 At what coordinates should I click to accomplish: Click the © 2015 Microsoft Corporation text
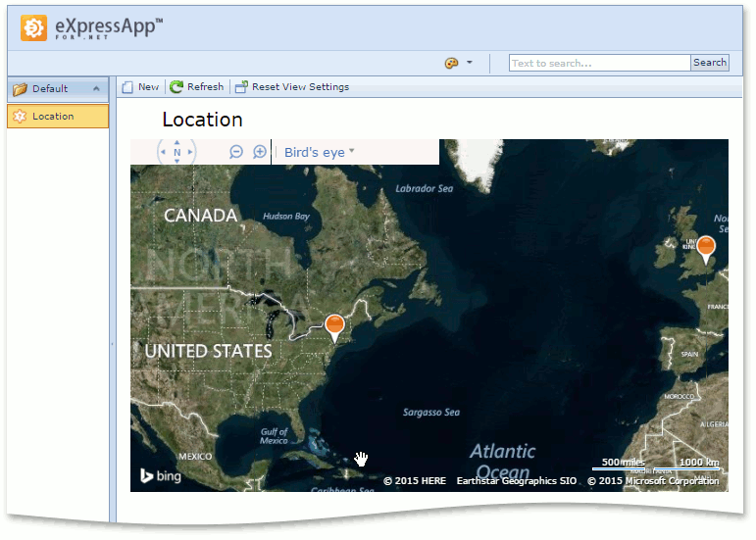(653, 481)
